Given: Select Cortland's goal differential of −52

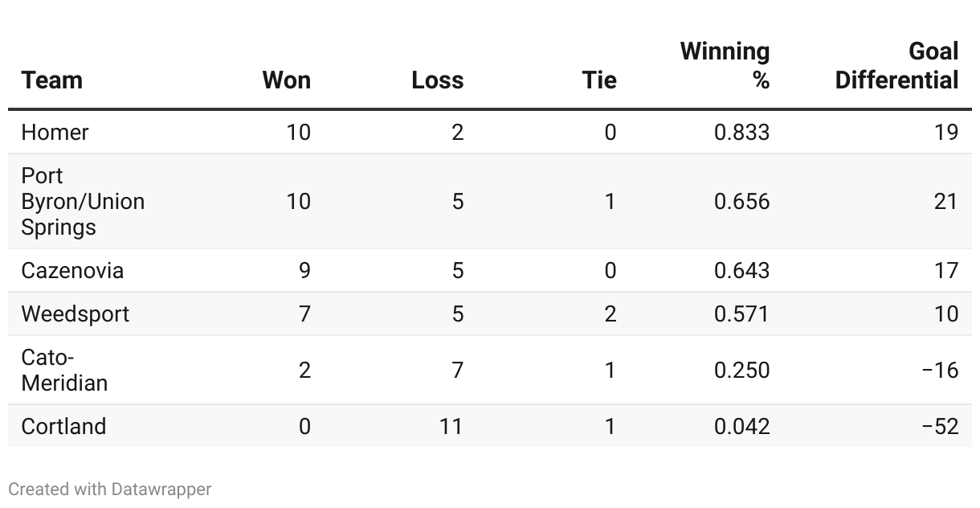Looking at the screenshot, I should point(940,426).
